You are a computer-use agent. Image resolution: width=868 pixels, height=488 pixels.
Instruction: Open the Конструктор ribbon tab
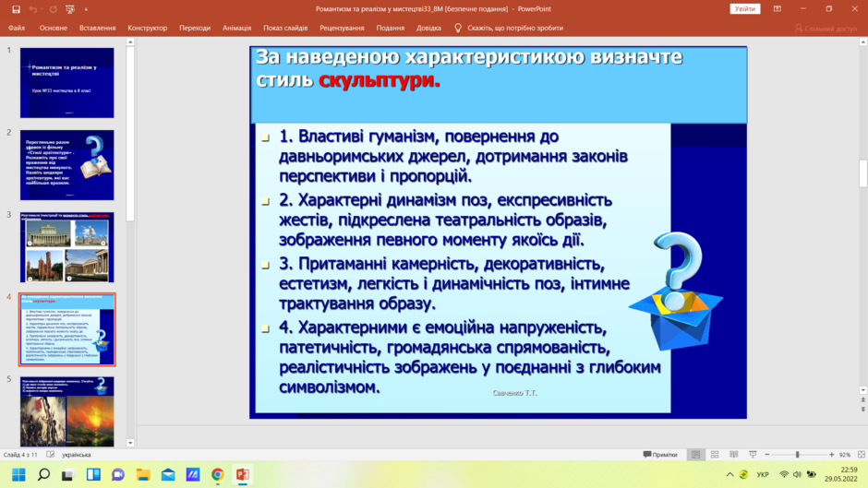tap(147, 28)
